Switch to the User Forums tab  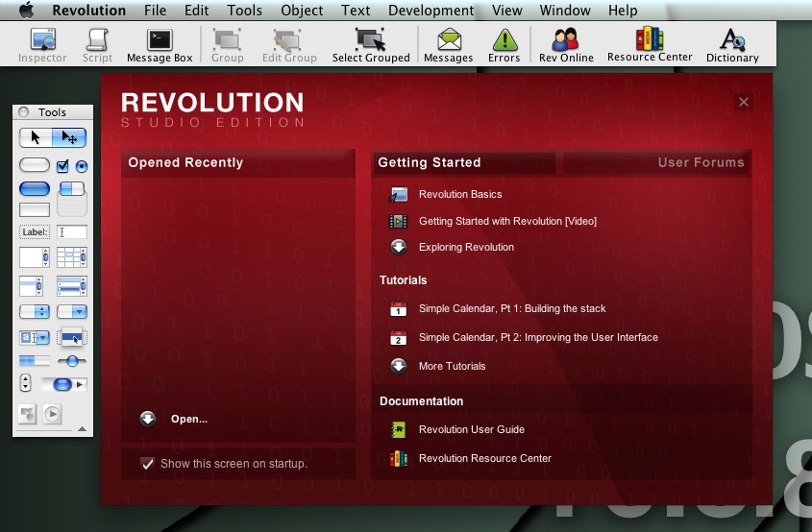coord(701,162)
